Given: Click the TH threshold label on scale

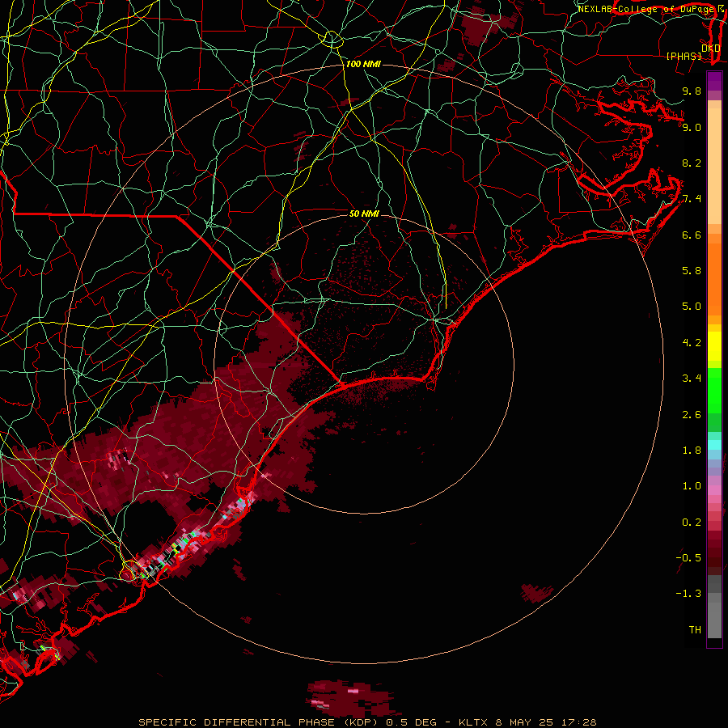Looking at the screenshot, I should click(695, 630).
